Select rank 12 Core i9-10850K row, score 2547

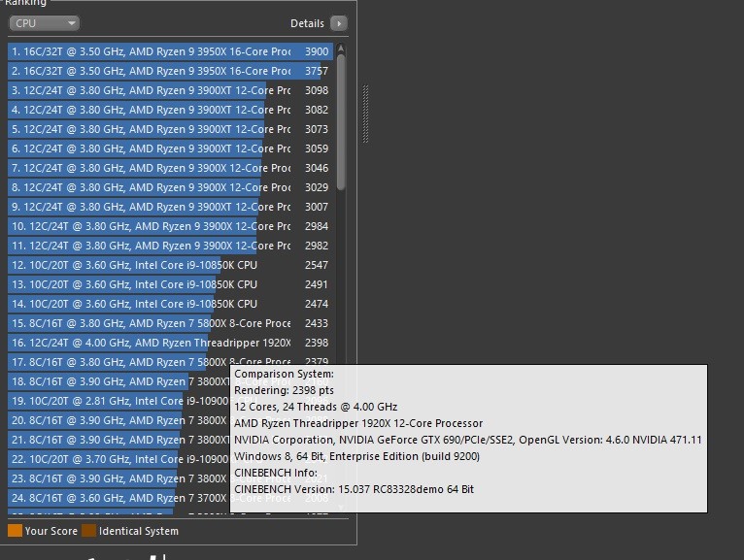(170, 266)
